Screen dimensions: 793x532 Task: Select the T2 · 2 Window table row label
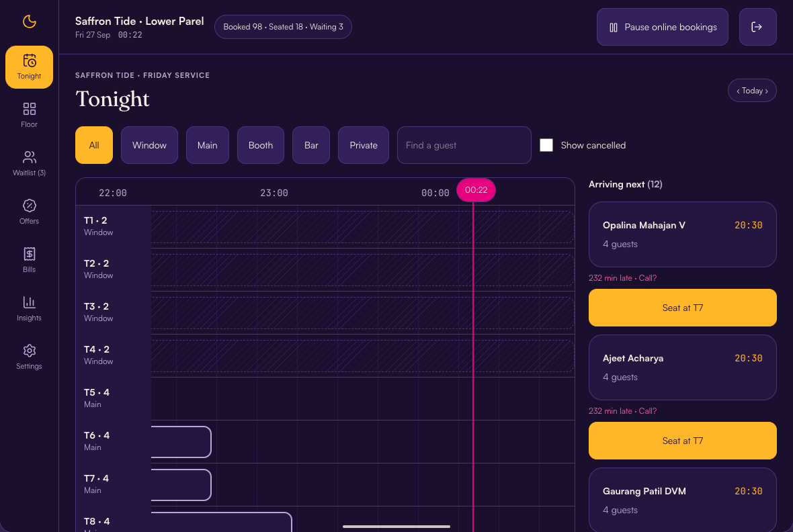click(114, 269)
